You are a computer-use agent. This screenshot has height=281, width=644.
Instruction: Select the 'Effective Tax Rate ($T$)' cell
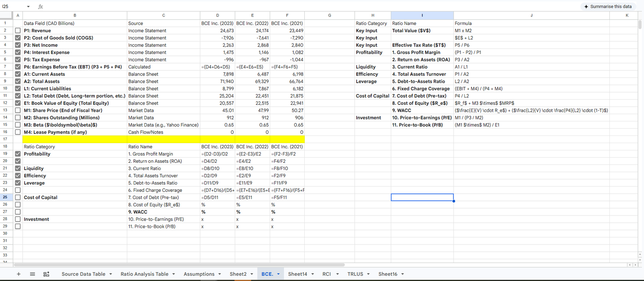point(422,45)
